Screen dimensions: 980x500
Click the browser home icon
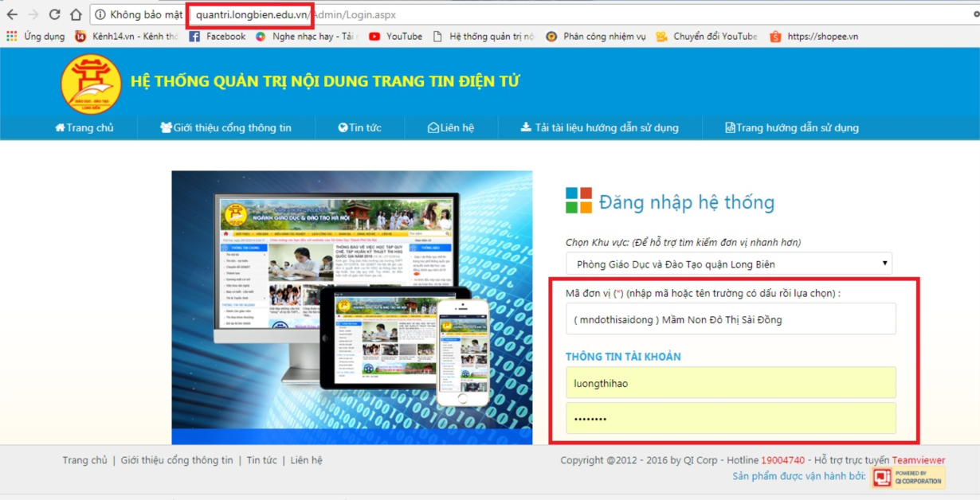(x=76, y=14)
